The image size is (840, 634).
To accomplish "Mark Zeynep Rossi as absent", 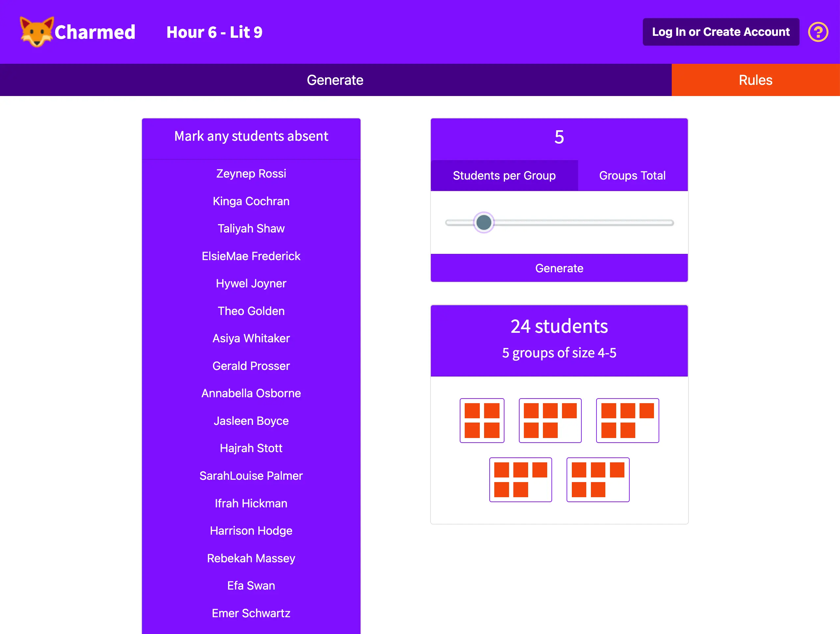I will [251, 174].
